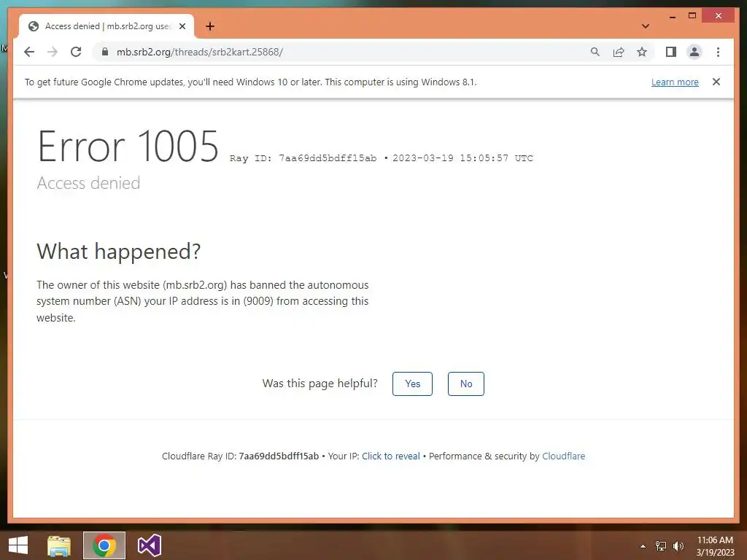Open the Chrome side panel
This screenshot has height=560, width=747.
point(671,52)
